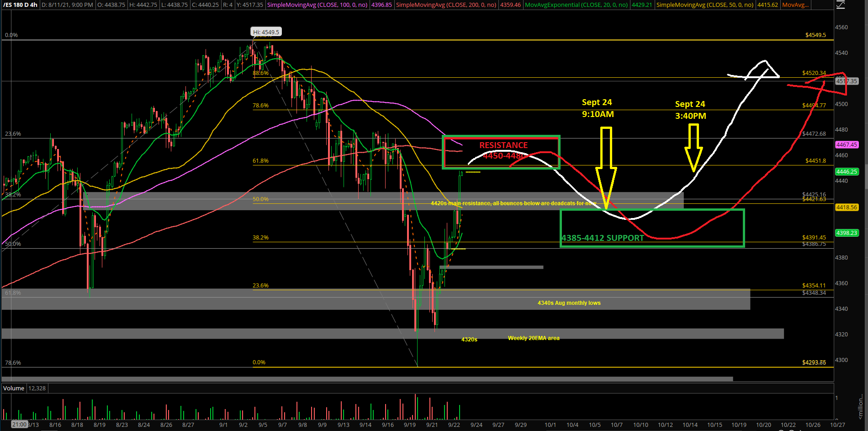This screenshot has width=868, height=431.
Task: Click the yellow 88.6% retracement label
Action: pos(260,73)
